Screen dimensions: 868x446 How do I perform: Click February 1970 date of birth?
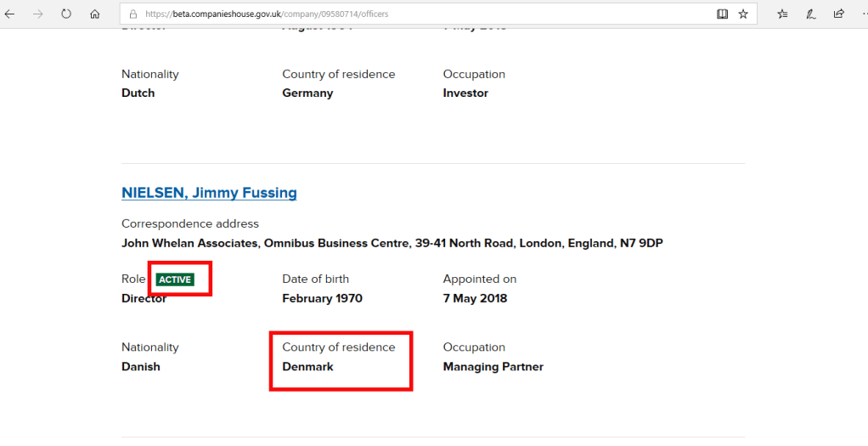coord(322,298)
